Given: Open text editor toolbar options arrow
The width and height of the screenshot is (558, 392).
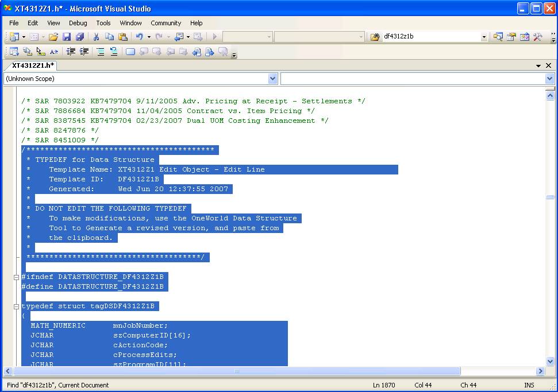Looking at the screenshot, I should click(234, 55).
